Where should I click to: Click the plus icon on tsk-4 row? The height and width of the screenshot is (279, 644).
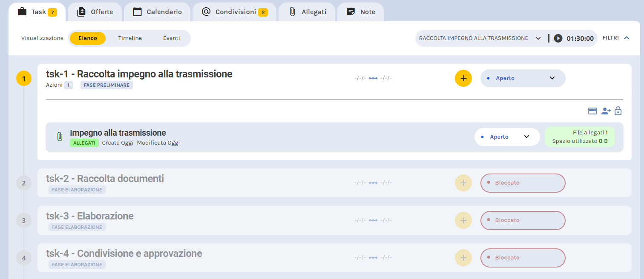pyautogui.click(x=463, y=258)
